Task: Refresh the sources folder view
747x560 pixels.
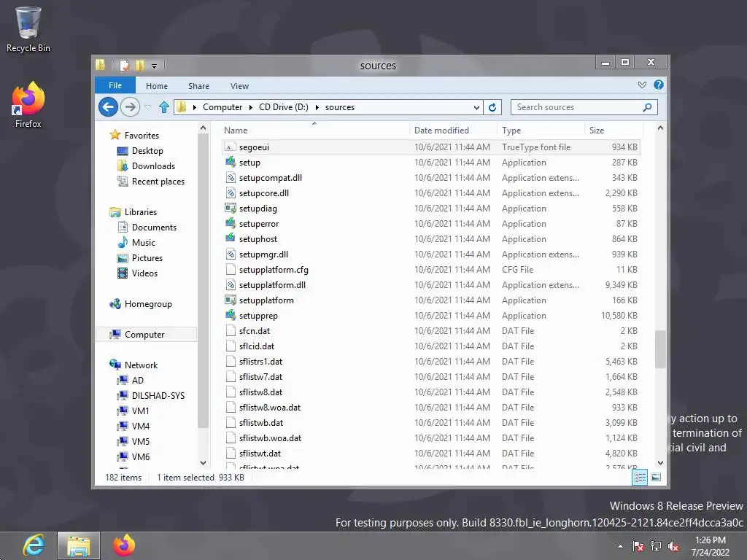Action: coord(492,107)
